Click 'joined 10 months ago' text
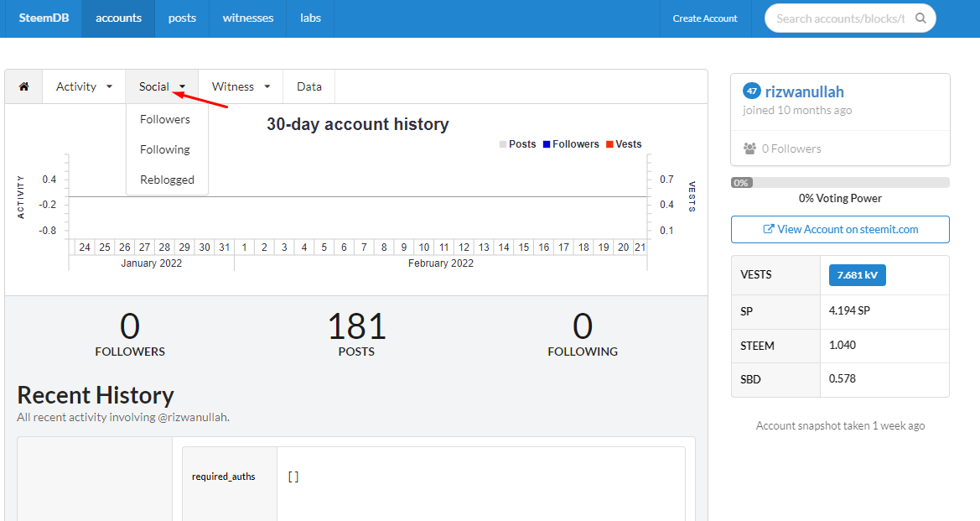The height and width of the screenshot is (521, 980). (x=797, y=111)
